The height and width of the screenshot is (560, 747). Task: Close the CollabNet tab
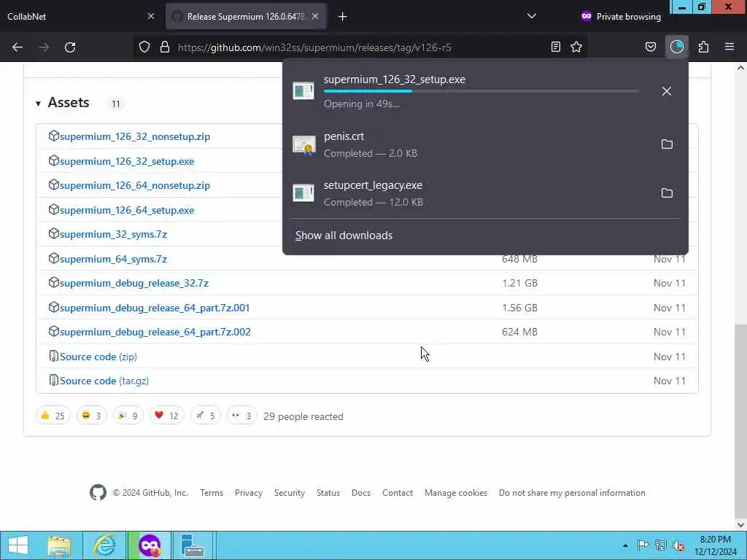(x=151, y=16)
